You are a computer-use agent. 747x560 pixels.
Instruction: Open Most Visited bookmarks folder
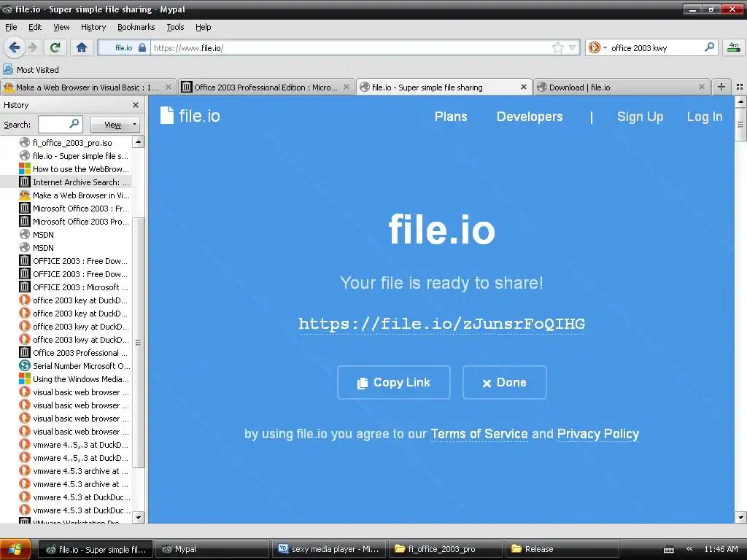(x=31, y=70)
